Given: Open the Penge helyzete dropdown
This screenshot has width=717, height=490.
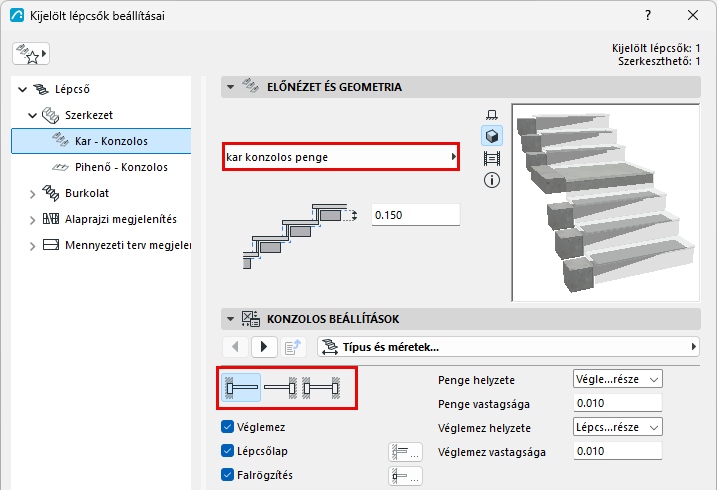Looking at the screenshot, I should [x=617, y=379].
